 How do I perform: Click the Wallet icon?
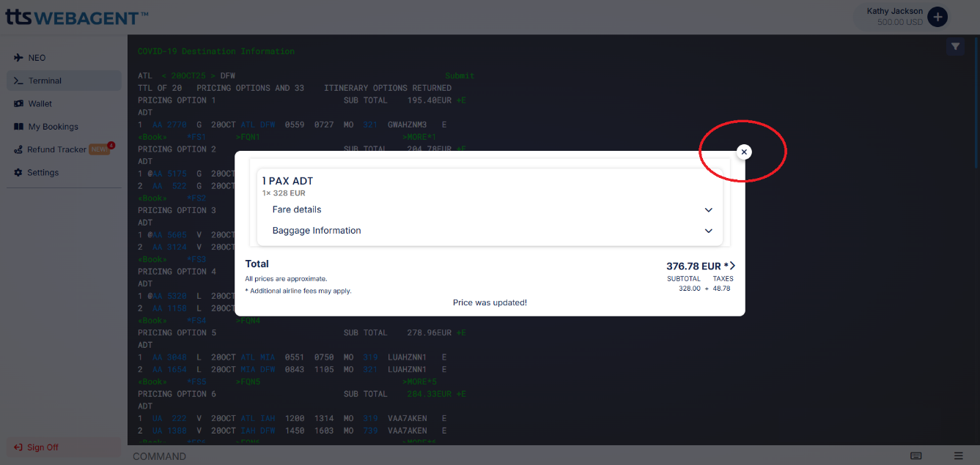tap(18, 103)
